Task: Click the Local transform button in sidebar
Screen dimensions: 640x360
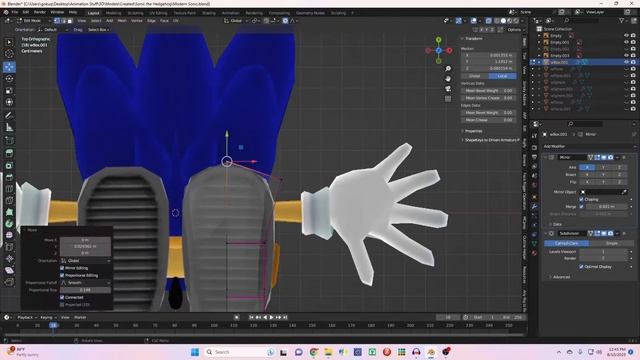Action: tap(502, 76)
